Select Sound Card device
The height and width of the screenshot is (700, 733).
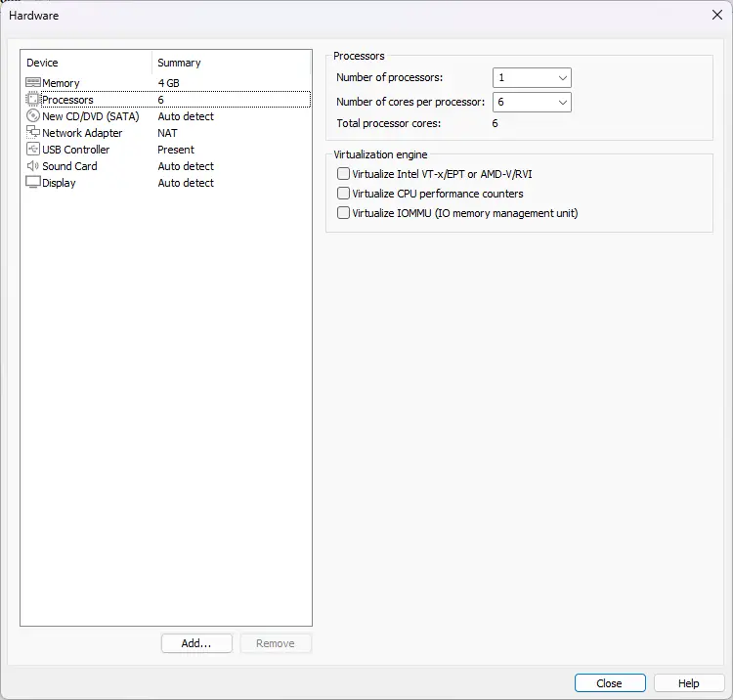tap(69, 166)
